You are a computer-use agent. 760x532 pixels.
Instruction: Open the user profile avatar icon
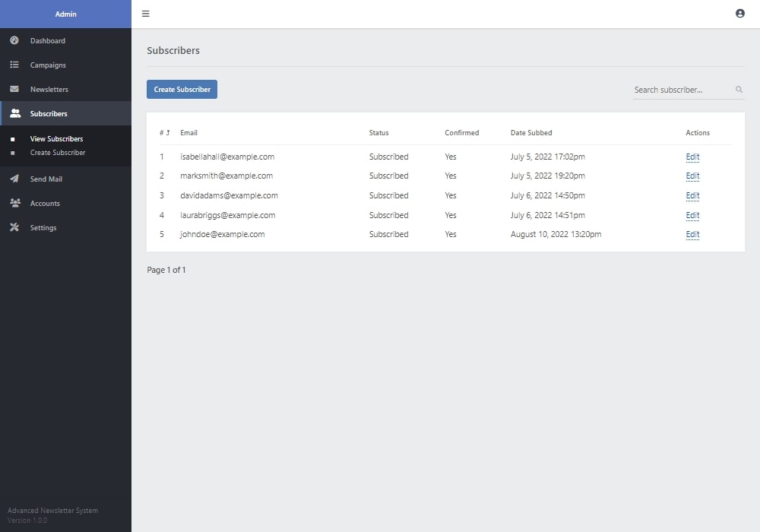pos(739,14)
